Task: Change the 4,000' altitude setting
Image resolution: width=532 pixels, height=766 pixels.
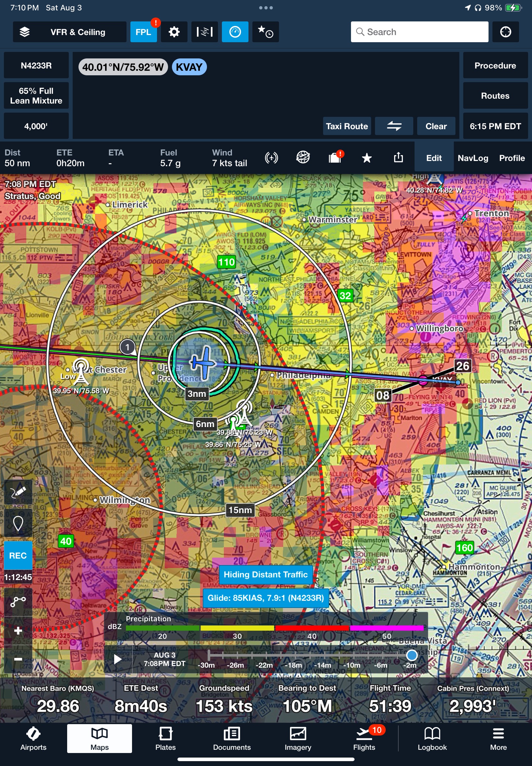Action: pos(36,126)
